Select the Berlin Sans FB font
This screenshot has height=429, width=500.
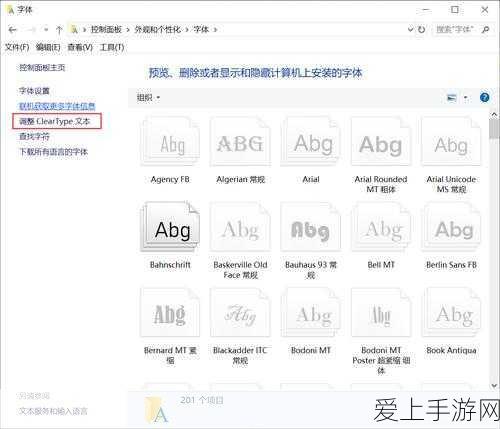(451, 227)
